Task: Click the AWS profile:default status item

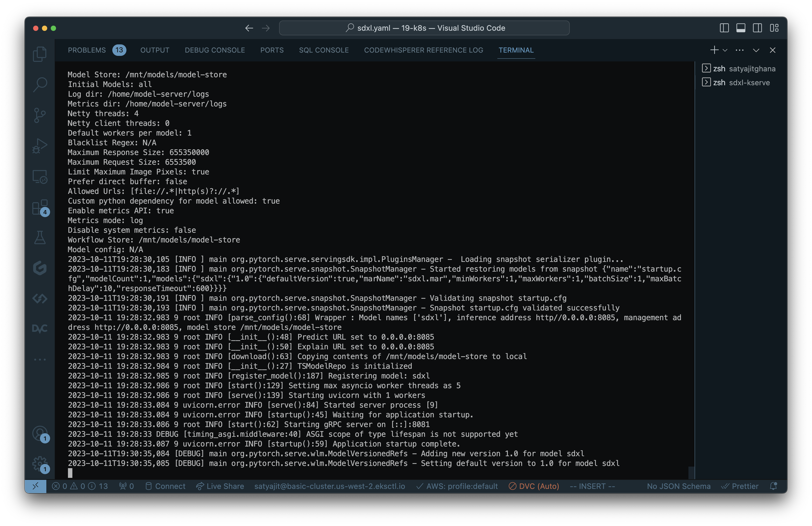Action: [x=457, y=486]
